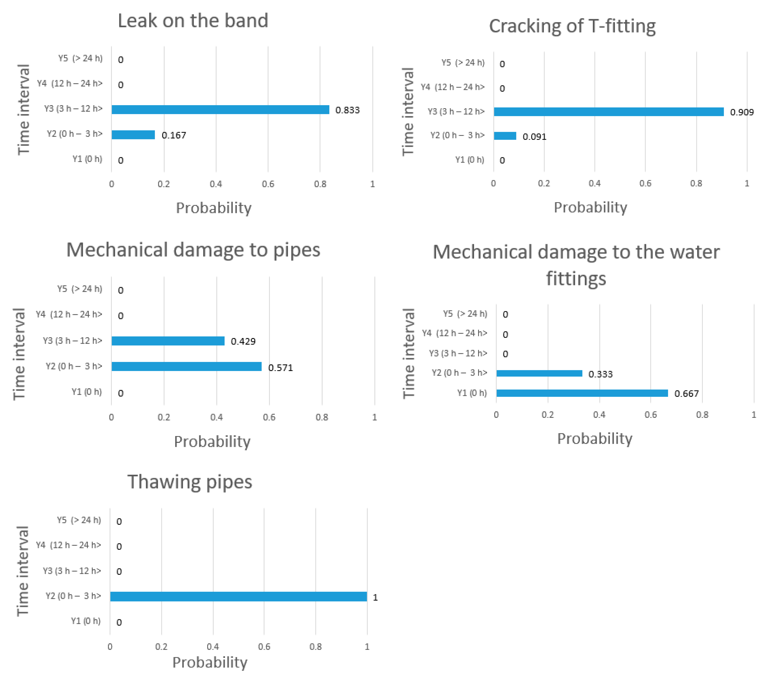Select the bar with value 0.571
This screenshot has height=679, width=784.
pyautogui.click(x=186, y=366)
